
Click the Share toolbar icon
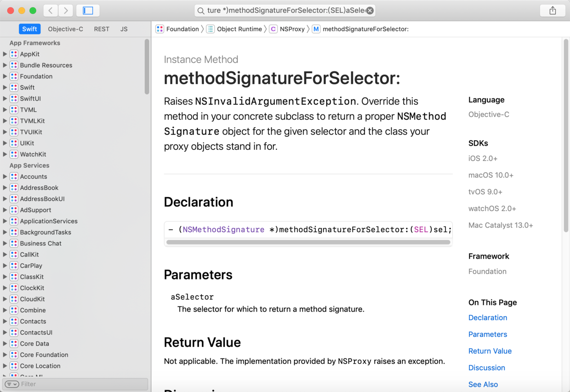pos(553,11)
